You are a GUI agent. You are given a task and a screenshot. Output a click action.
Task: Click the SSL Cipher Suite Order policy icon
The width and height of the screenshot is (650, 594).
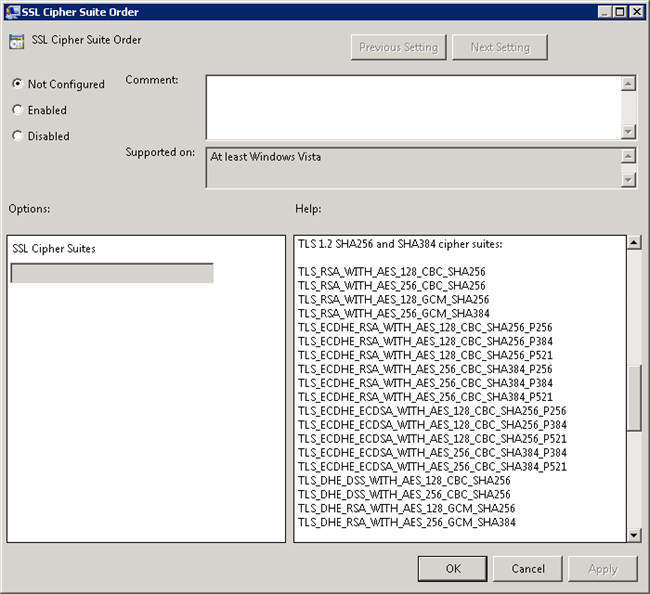(x=16, y=42)
